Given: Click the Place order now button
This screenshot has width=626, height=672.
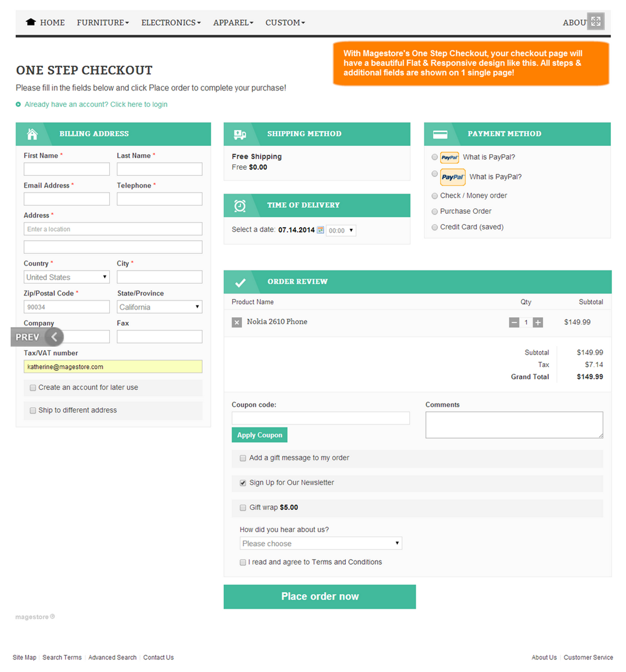Looking at the screenshot, I should coord(320,597).
